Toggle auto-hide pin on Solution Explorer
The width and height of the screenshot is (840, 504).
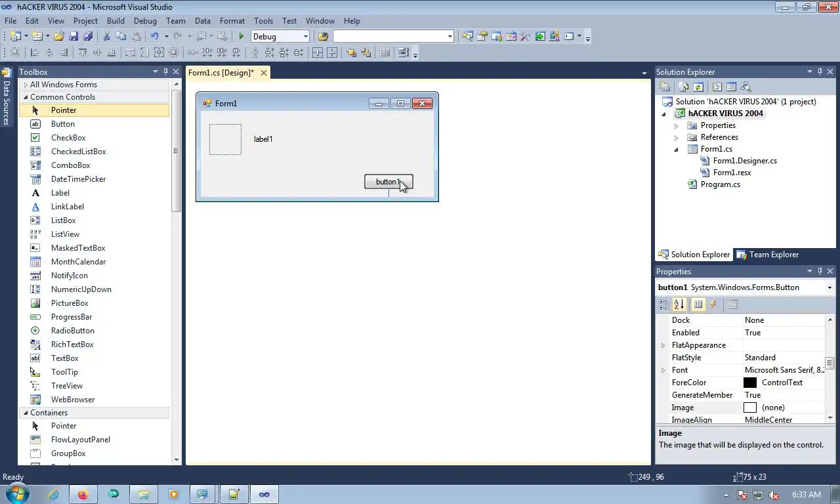coord(820,72)
